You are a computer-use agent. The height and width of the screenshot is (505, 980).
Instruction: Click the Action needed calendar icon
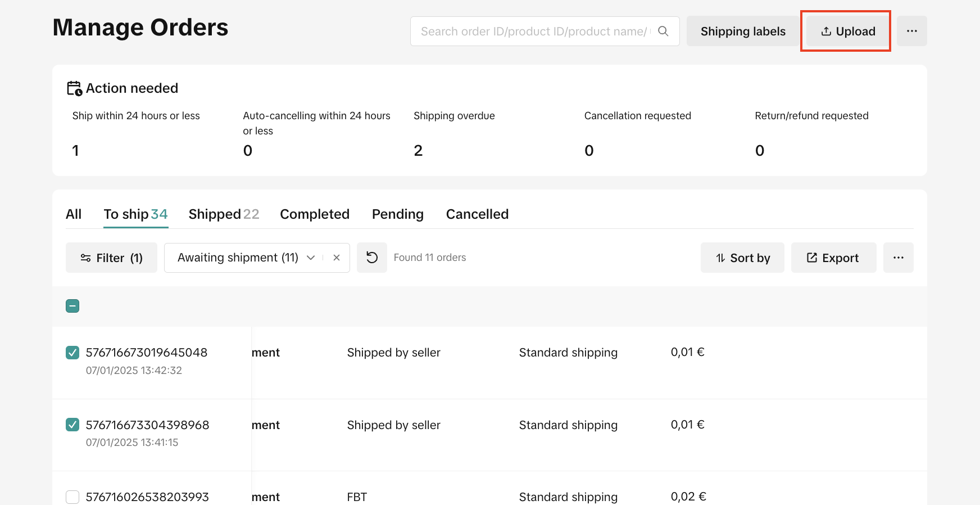pos(74,88)
